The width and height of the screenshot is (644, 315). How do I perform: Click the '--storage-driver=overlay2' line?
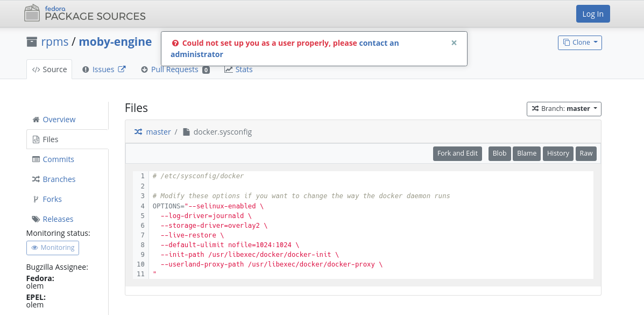[214, 226]
